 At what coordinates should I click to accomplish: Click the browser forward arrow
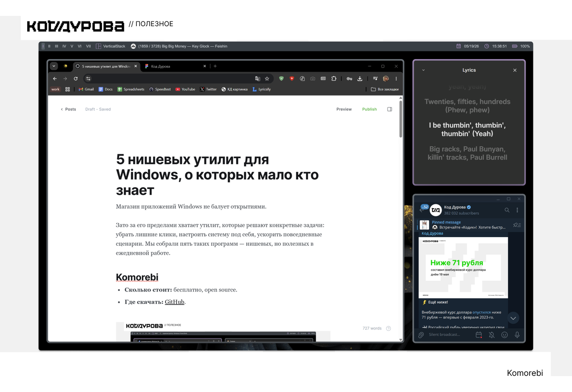[65, 79]
